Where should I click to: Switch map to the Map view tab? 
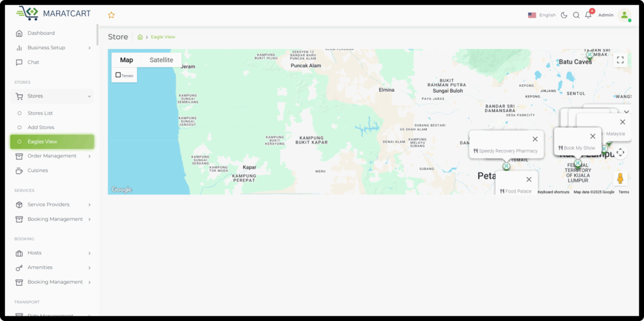click(126, 60)
